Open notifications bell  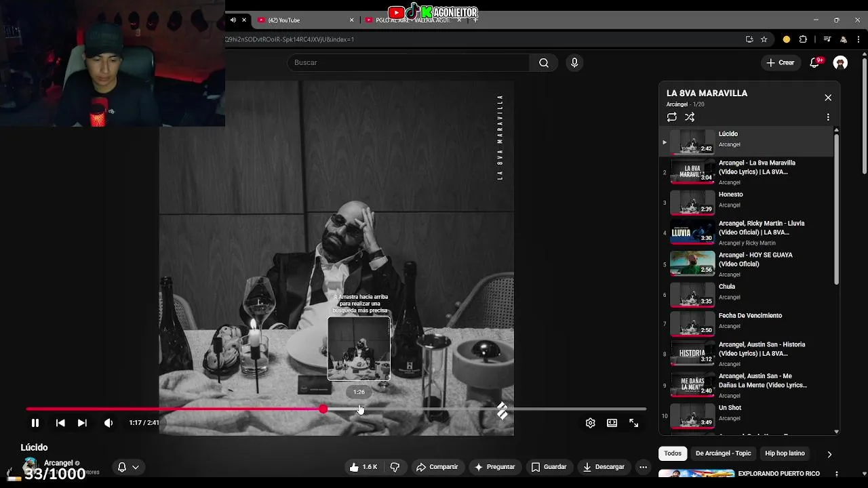[815, 62]
